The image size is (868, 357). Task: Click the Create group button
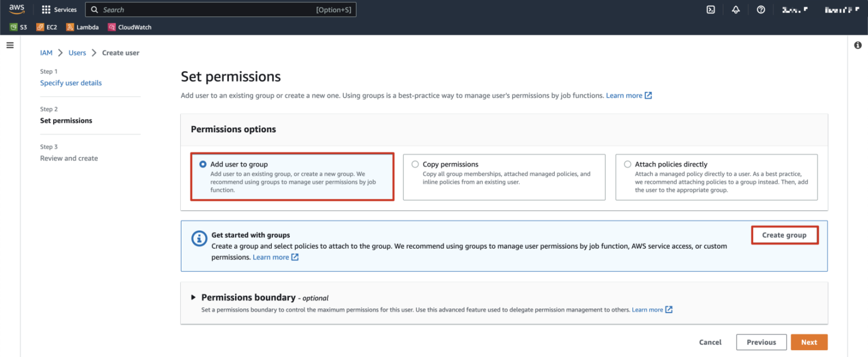click(784, 235)
